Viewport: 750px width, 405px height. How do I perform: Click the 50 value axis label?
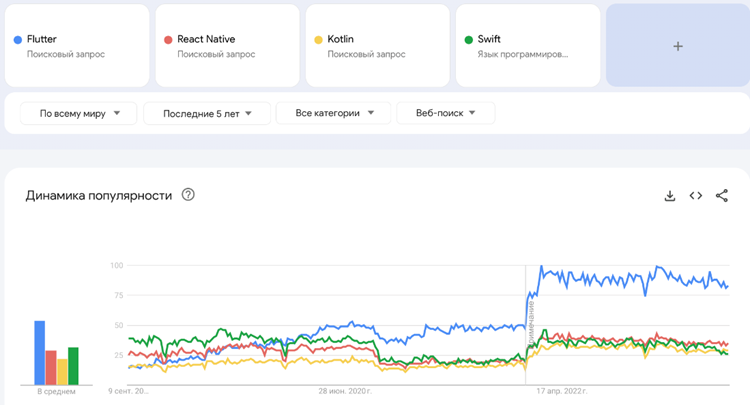119,326
